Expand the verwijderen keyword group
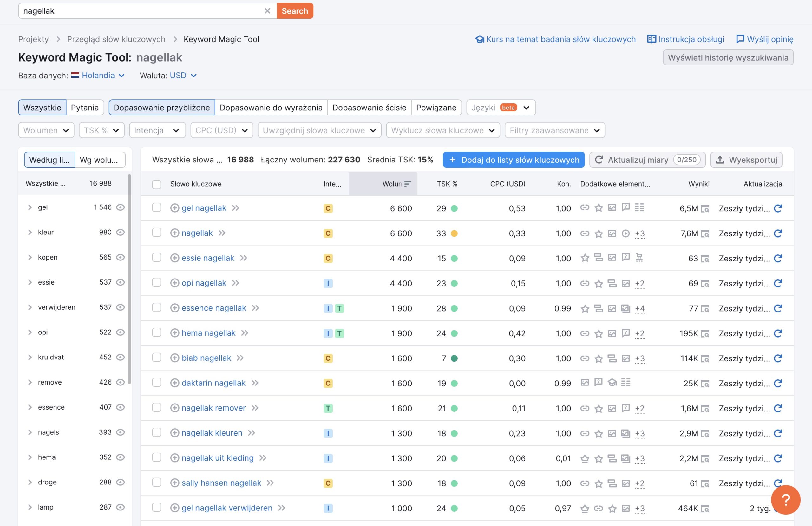812x526 pixels. pyautogui.click(x=30, y=307)
